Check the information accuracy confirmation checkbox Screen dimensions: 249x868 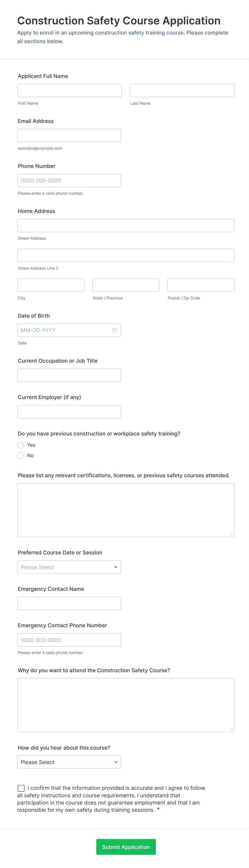tap(21, 788)
